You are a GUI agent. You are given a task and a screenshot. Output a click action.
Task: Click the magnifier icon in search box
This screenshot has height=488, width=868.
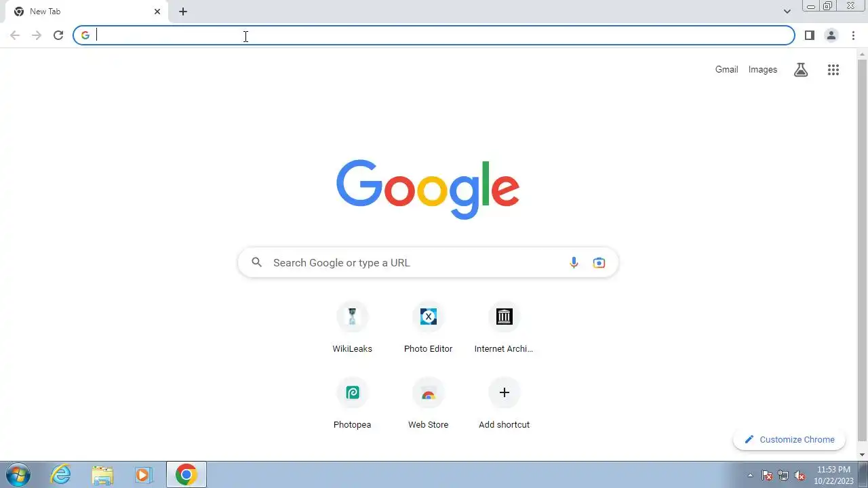pyautogui.click(x=256, y=262)
